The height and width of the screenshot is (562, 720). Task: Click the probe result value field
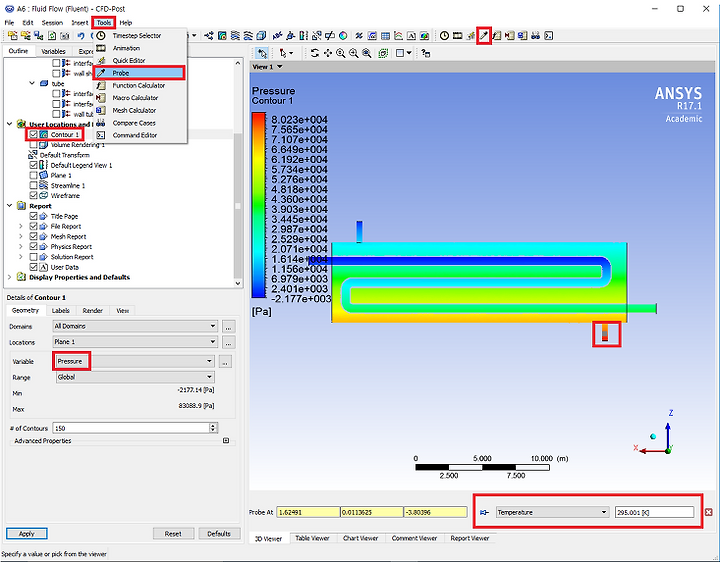[x=654, y=512]
